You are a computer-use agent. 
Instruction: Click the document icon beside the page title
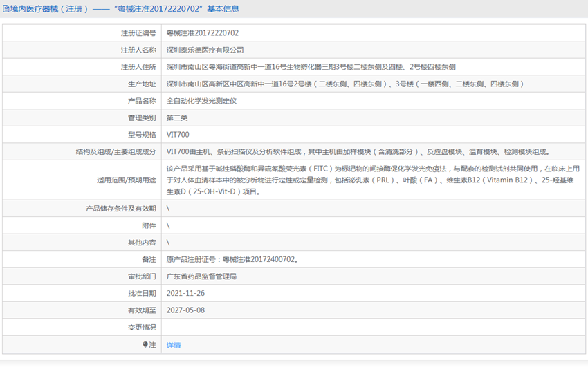(x=6, y=8)
